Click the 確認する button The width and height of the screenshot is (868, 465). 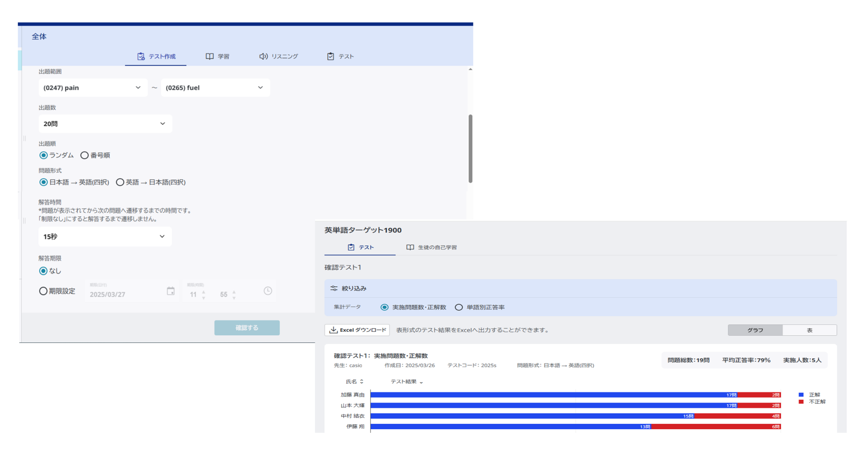247,328
